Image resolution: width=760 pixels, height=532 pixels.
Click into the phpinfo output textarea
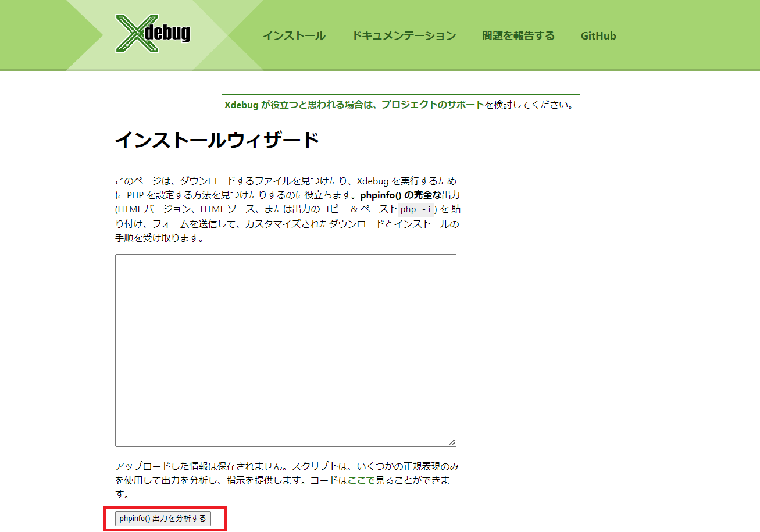[286, 350]
